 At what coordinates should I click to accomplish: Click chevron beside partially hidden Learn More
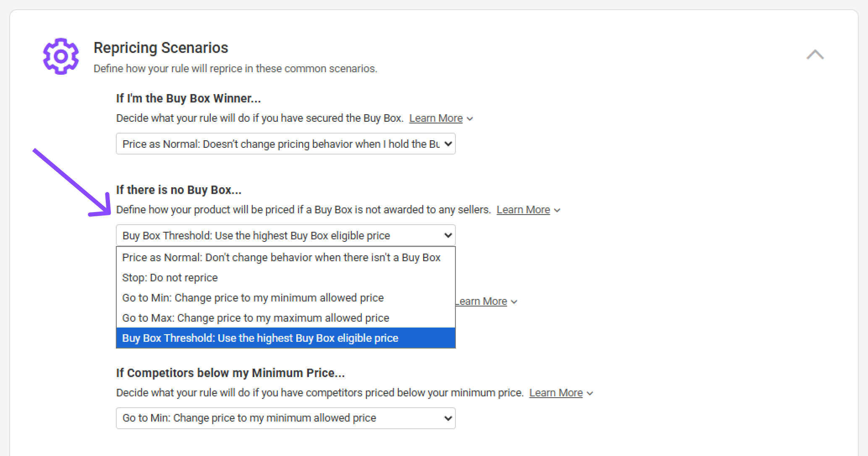pyautogui.click(x=515, y=302)
